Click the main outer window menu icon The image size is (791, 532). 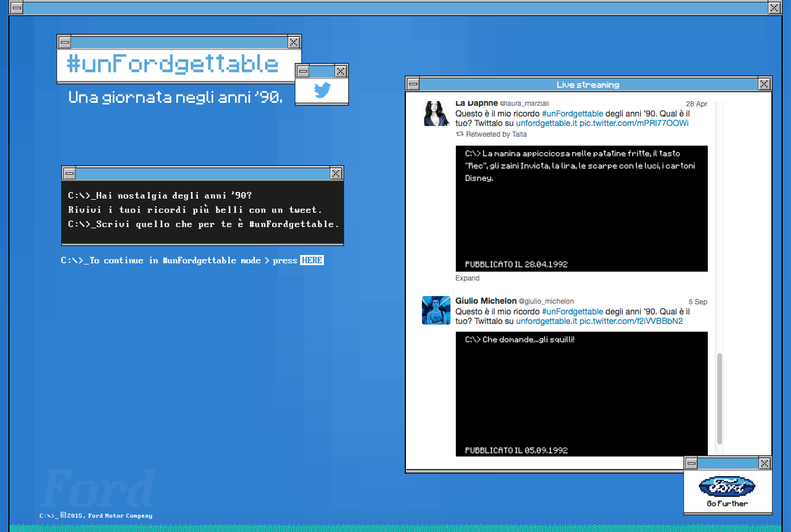pos(17,8)
